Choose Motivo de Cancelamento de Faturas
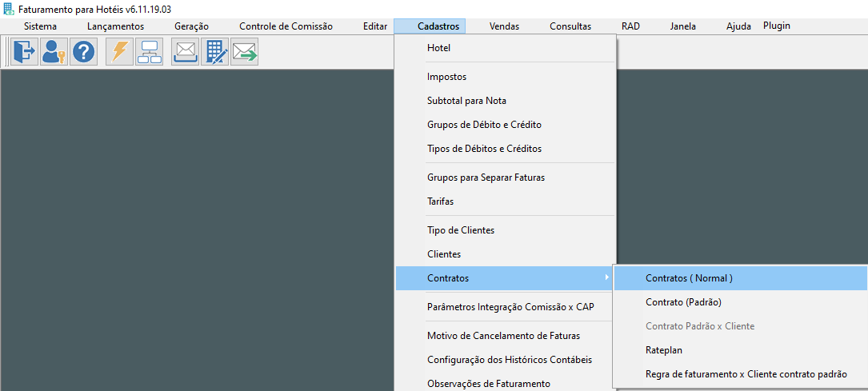The width and height of the screenshot is (868, 391). tap(505, 336)
